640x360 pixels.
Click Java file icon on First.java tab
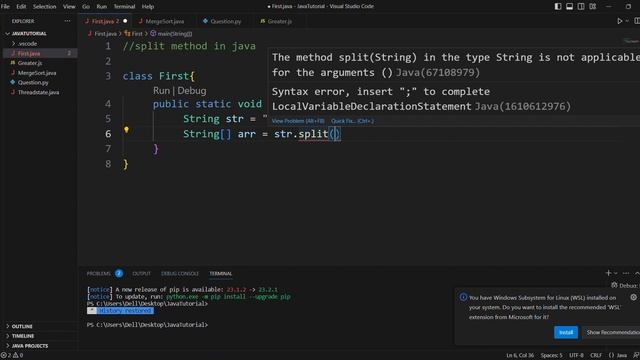87,21
